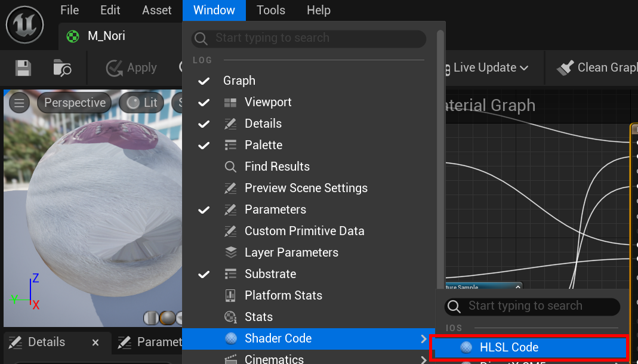Click the Unreal Engine logo
This screenshot has width=638, height=364.
point(24,24)
